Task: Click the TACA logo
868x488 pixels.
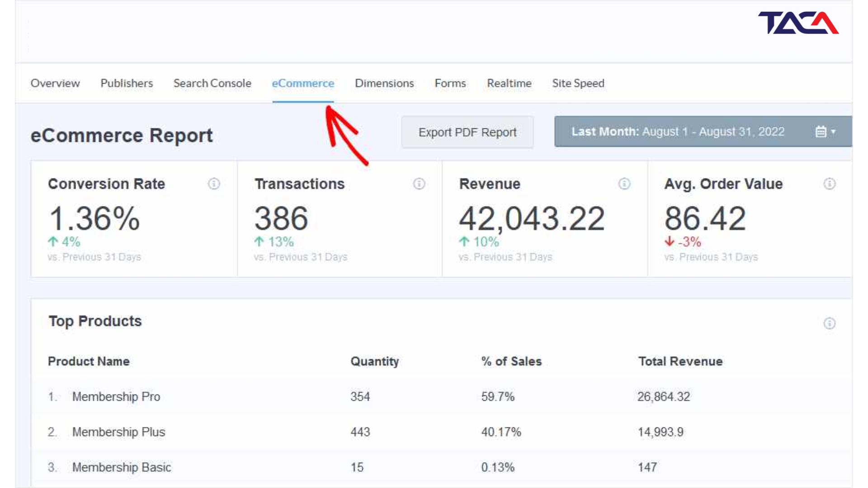Action: 798,23
